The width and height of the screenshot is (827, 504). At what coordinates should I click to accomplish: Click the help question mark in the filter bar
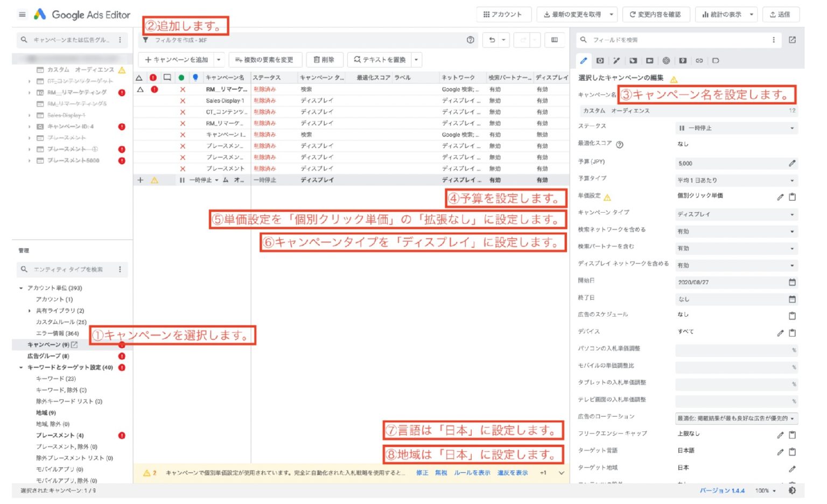[x=471, y=40]
